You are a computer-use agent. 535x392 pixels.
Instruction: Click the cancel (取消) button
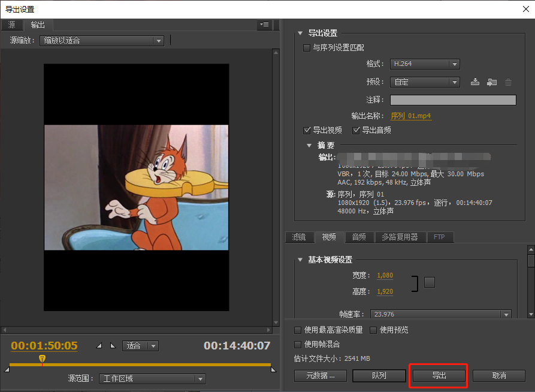[x=499, y=376]
